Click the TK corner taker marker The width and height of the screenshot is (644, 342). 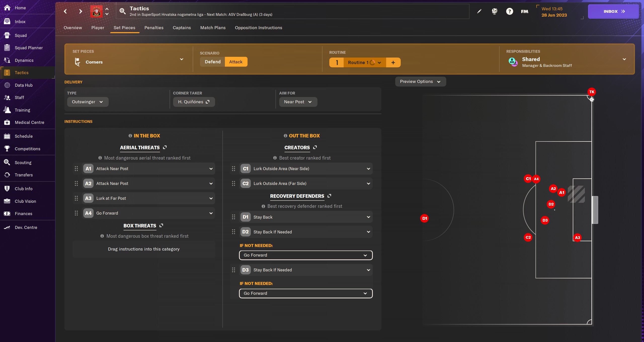click(591, 92)
